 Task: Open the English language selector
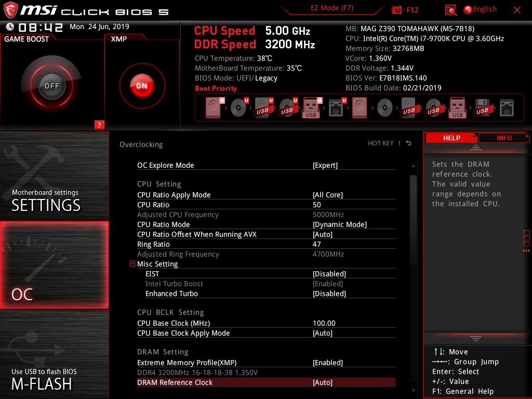coord(485,9)
